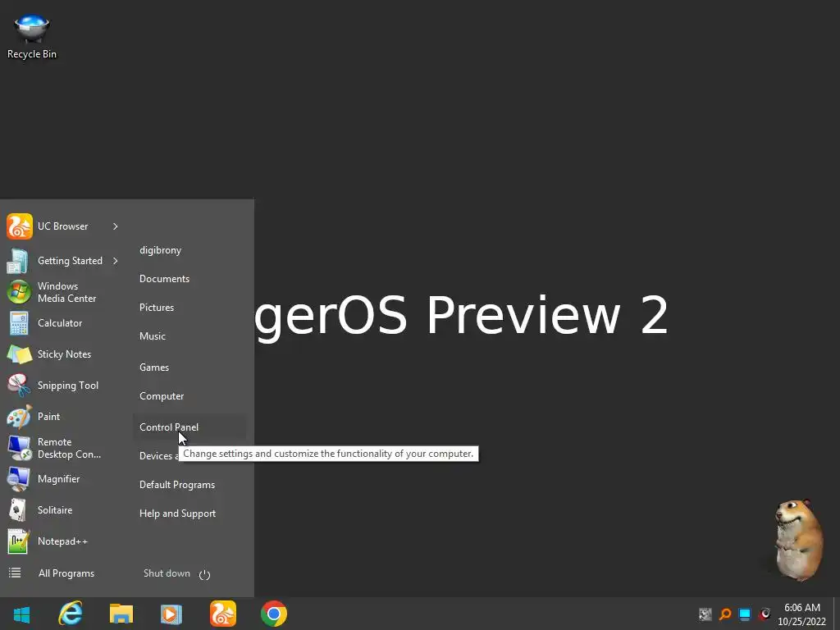Open UC Browser from the taskbar
The height and width of the screenshot is (630, 840).
pyautogui.click(x=223, y=614)
